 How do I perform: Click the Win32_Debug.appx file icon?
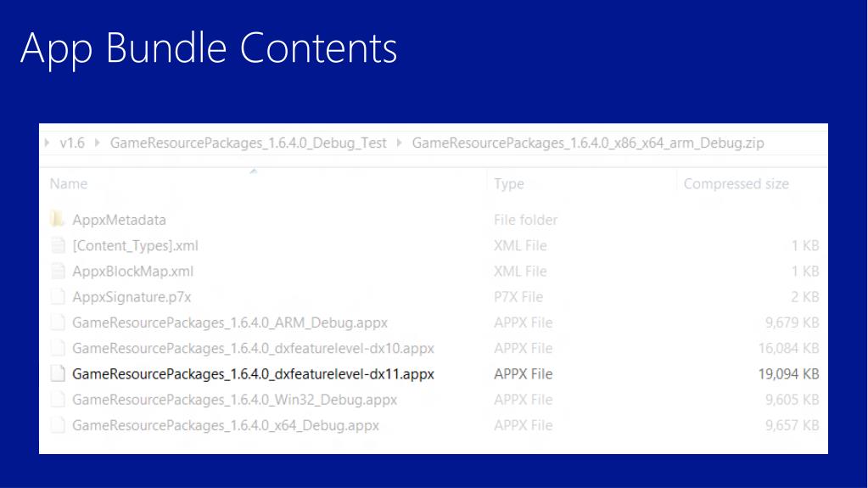pyautogui.click(x=58, y=400)
